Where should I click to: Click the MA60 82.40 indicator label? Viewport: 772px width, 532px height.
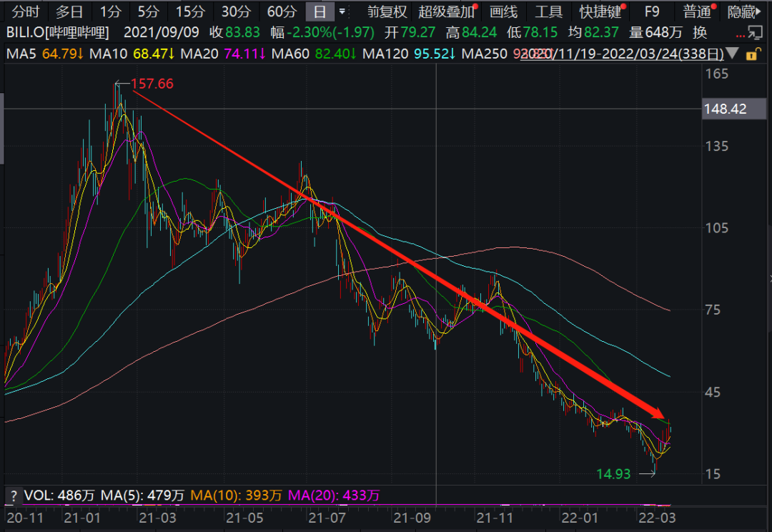314,54
